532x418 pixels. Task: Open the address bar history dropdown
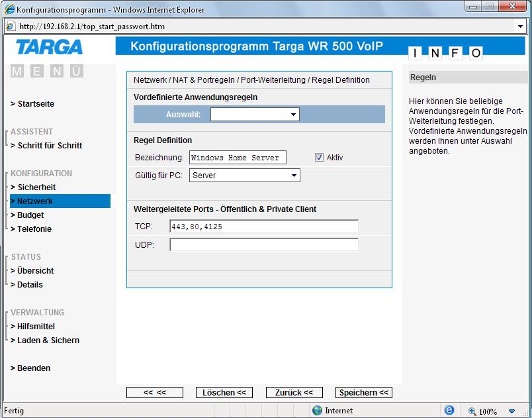(x=520, y=26)
